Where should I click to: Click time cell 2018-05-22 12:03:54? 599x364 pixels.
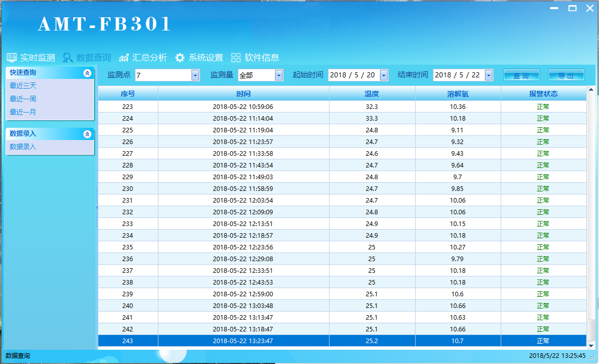tap(243, 201)
